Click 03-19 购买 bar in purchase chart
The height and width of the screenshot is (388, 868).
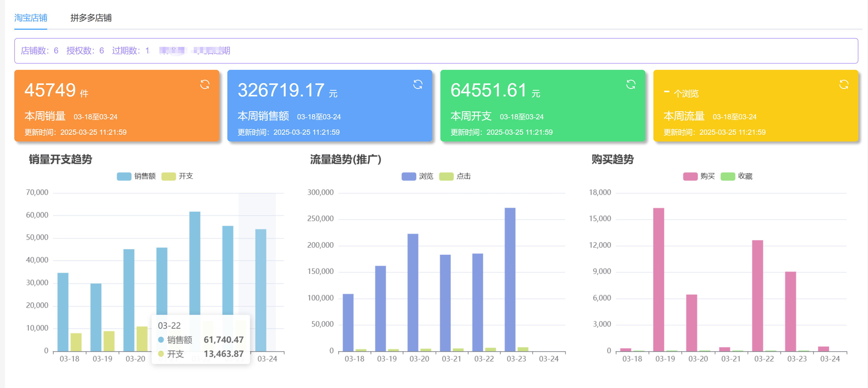tap(659, 279)
